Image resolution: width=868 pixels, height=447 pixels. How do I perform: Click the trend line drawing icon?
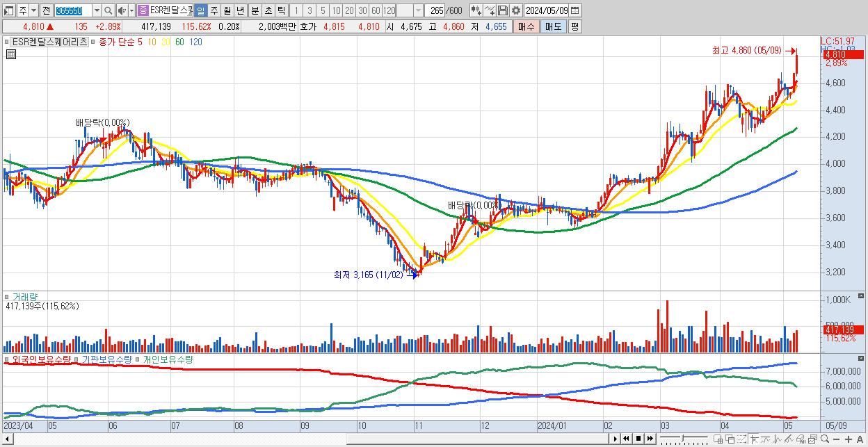point(766,439)
